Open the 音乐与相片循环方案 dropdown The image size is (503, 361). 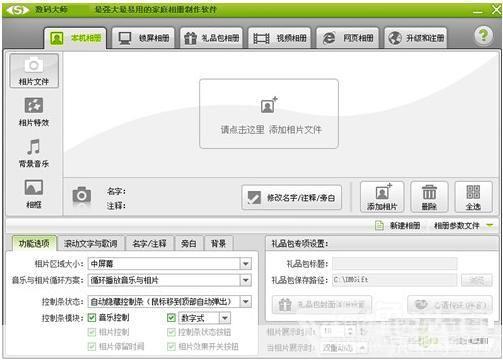[170, 280]
